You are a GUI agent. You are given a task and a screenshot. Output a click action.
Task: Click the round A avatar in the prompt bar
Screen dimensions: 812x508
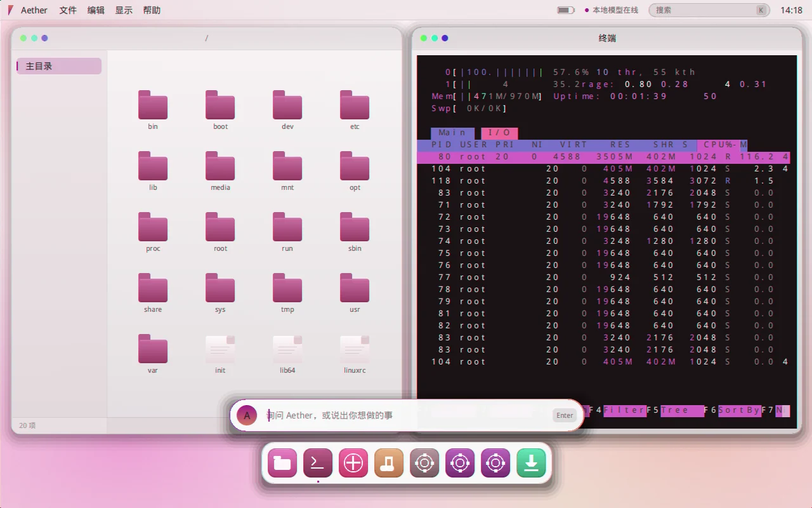(247, 415)
